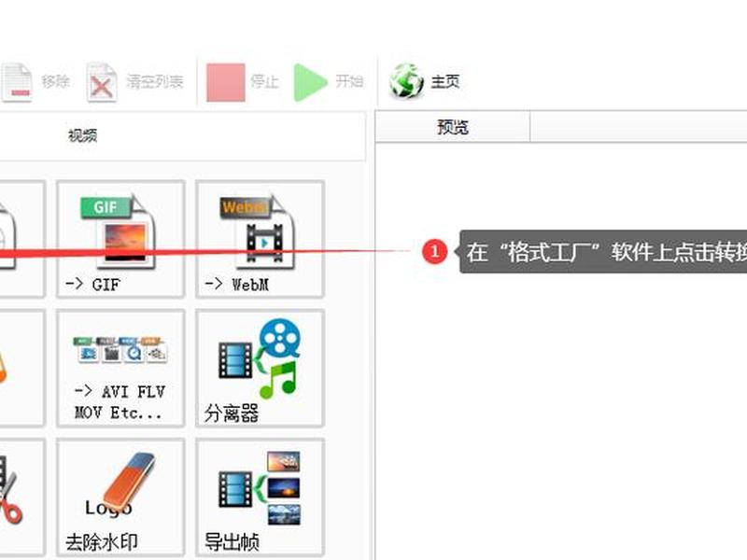Click the Clear List (清空列表) icon
The image size is (747, 560).
[x=102, y=82]
